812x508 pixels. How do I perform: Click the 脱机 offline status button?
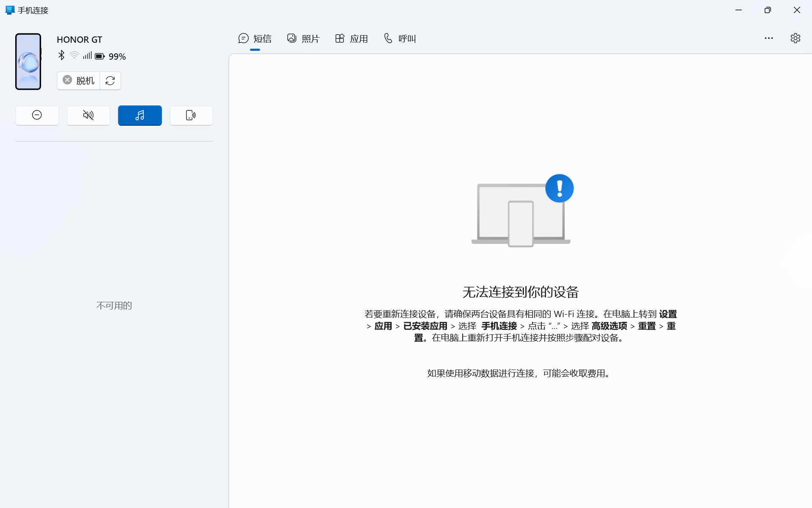[78, 80]
